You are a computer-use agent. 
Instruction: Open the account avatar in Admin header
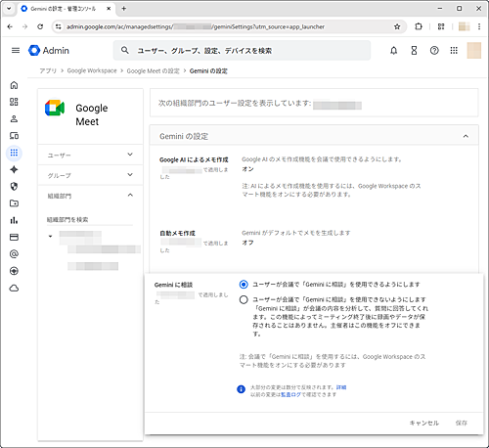(474, 51)
